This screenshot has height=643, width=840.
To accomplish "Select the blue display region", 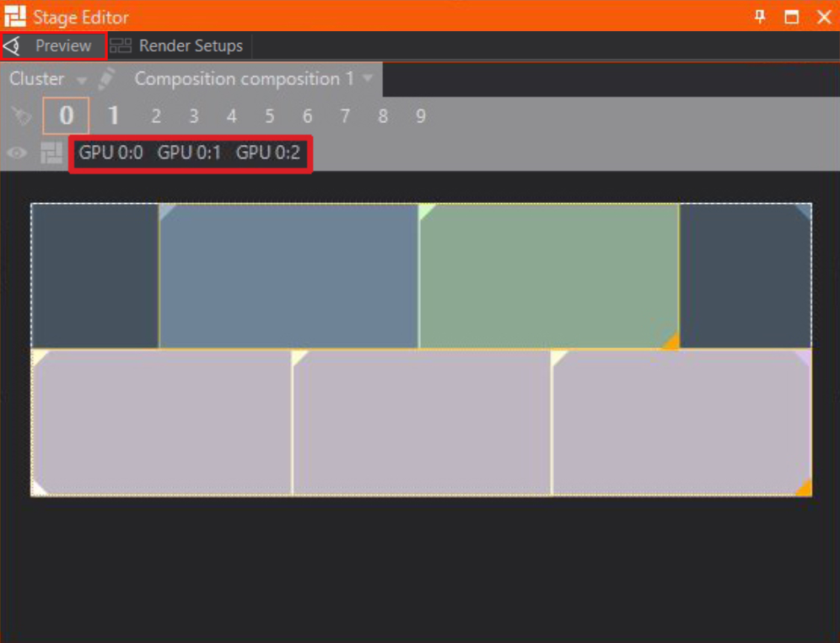I will tap(288, 276).
